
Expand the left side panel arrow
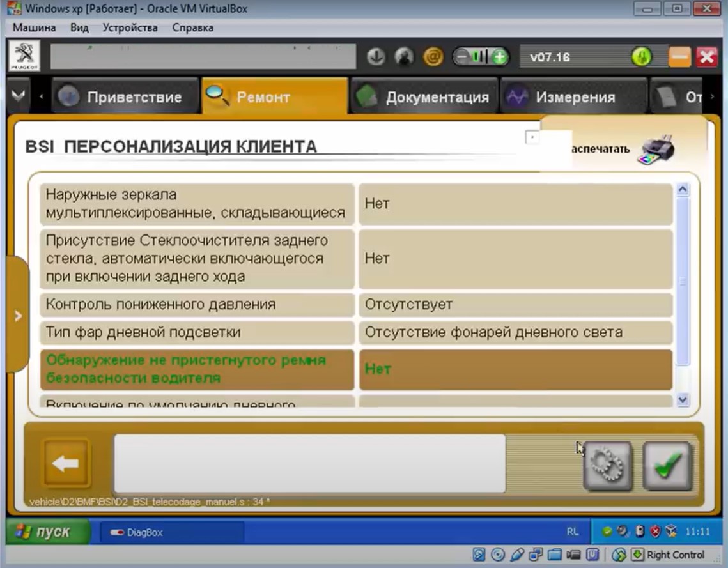click(17, 316)
